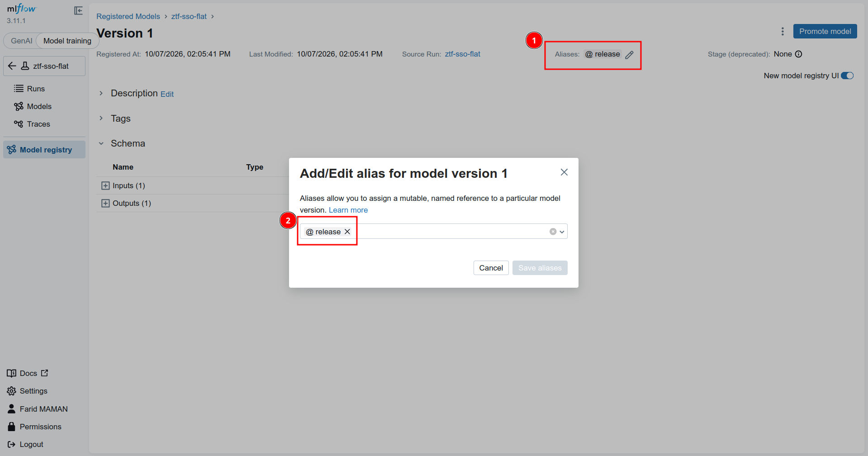
Task: Open the Learn more link
Action: pyautogui.click(x=348, y=210)
